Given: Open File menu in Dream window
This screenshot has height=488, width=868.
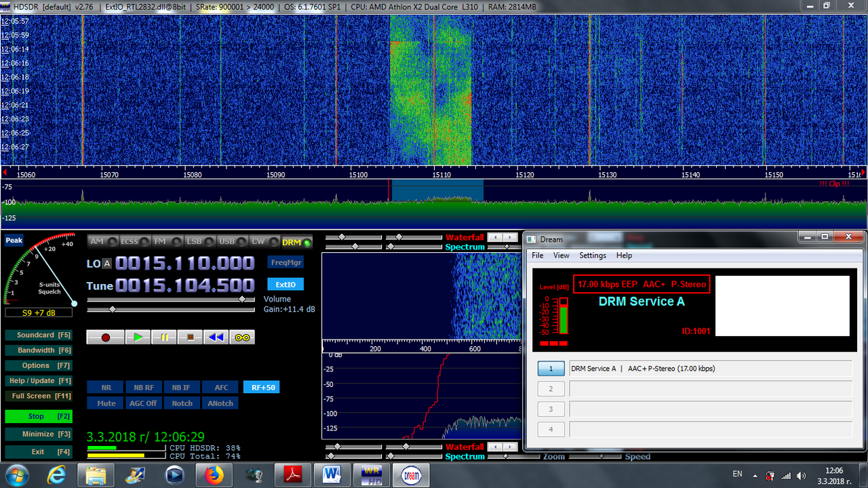Looking at the screenshot, I should (538, 256).
